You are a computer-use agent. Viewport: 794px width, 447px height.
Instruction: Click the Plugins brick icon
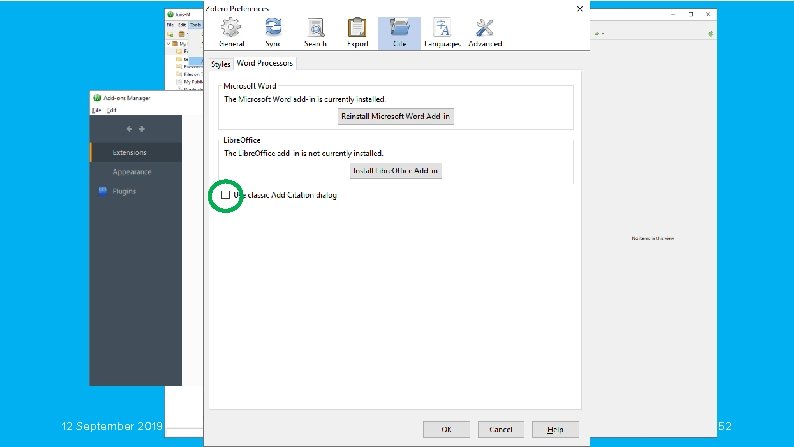coord(103,191)
